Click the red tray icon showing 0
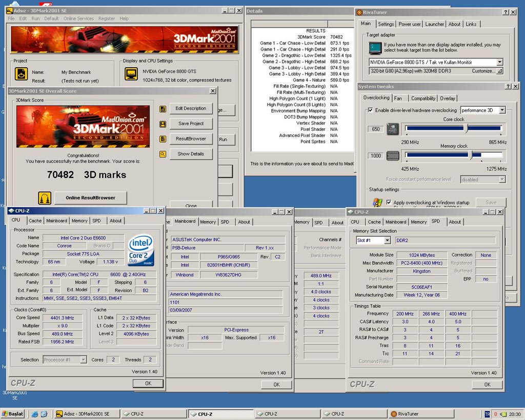 click(x=496, y=414)
